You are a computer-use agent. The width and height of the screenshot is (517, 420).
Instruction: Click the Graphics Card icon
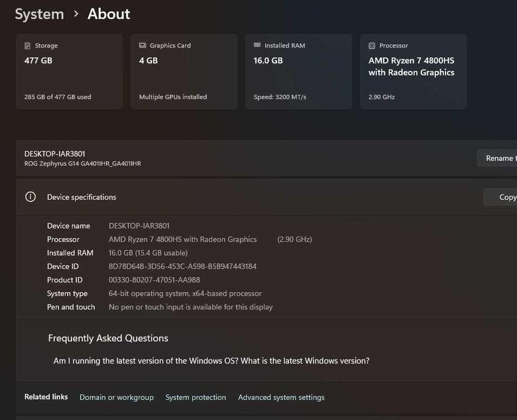click(143, 46)
